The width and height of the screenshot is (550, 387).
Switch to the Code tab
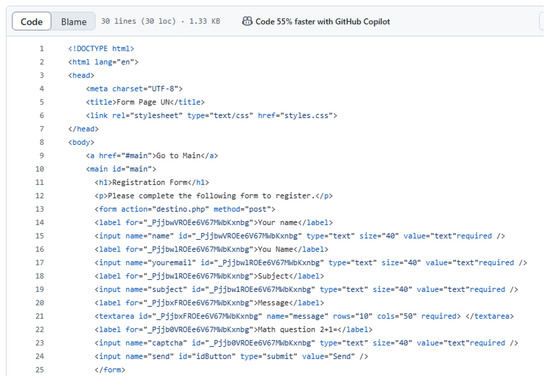(x=32, y=21)
